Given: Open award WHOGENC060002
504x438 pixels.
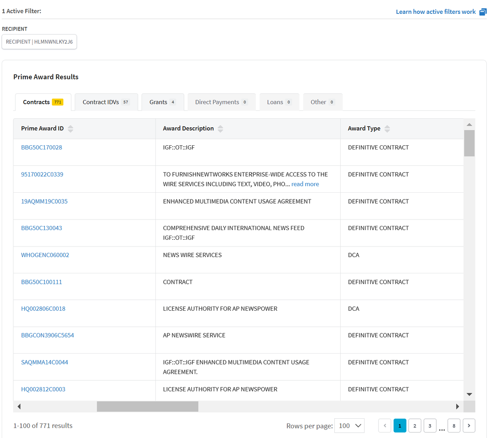Looking at the screenshot, I should point(45,255).
